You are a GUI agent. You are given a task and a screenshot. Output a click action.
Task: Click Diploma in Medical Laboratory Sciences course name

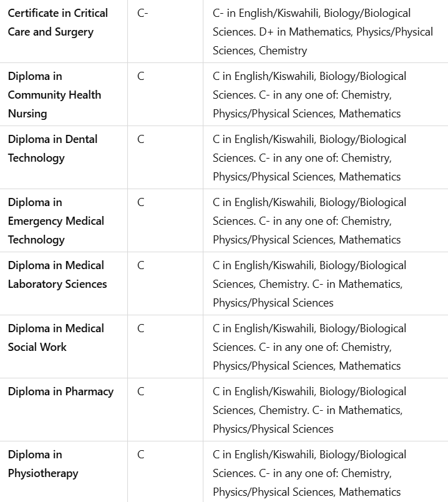click(57, 275)
